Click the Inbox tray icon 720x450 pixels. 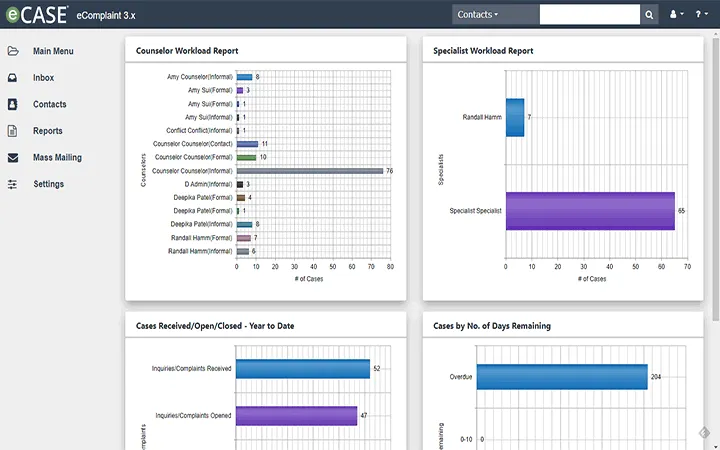point(12,78)
